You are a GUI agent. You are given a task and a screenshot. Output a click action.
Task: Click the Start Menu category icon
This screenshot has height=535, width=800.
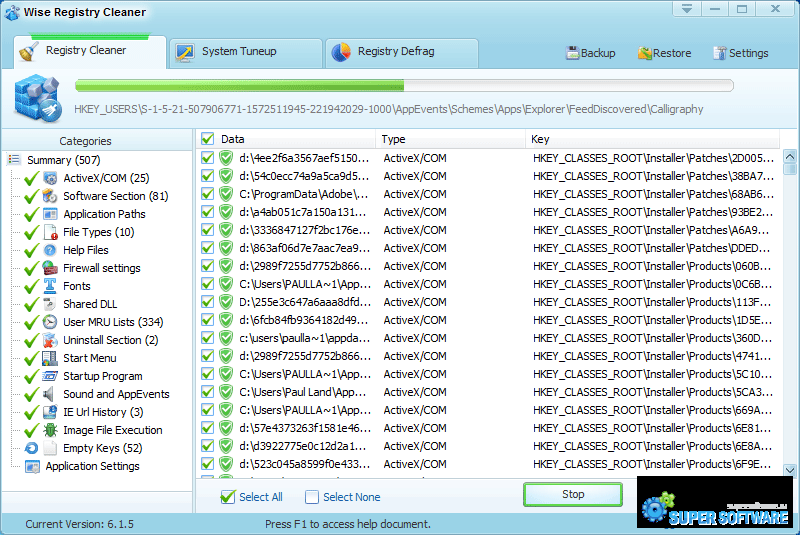tap(50, 358)
